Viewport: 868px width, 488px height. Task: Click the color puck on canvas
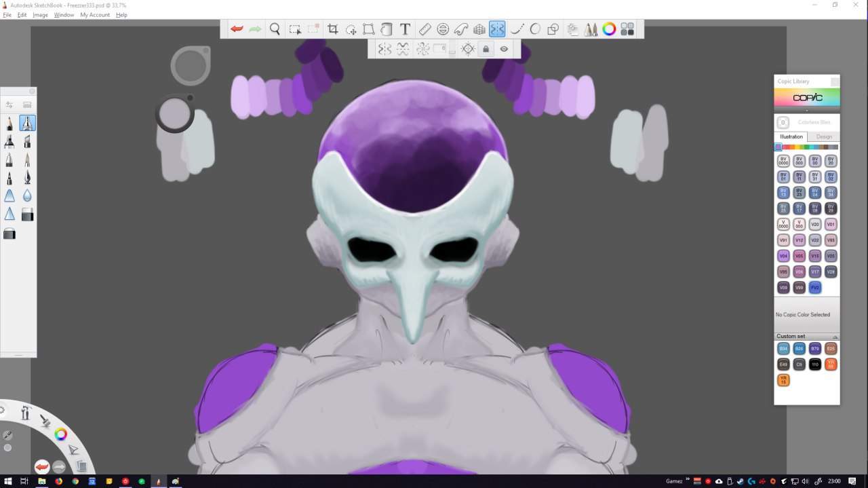(x=176, y=113)
